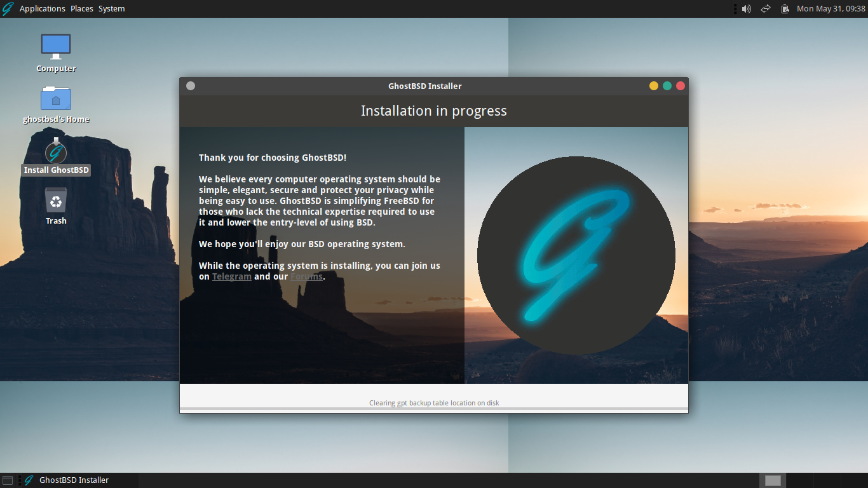Open the System menu
This screenshot has height=488, width=868.
112,9
